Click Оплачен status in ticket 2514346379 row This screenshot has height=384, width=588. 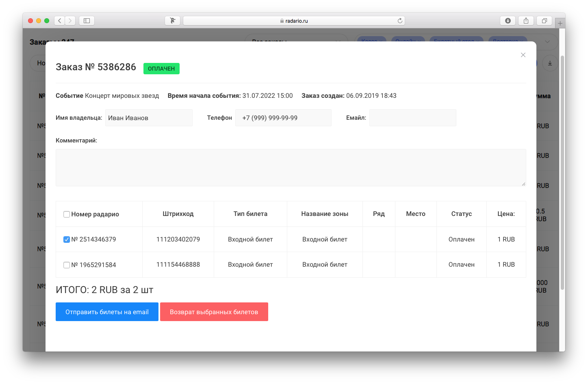coord(462,239)
